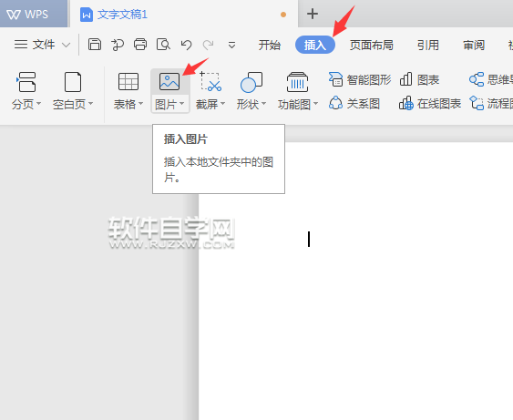Viewport: 513px width, 420px height.
Task: Expand the quick access toolbar customize arrow
Action: (232, 45)
